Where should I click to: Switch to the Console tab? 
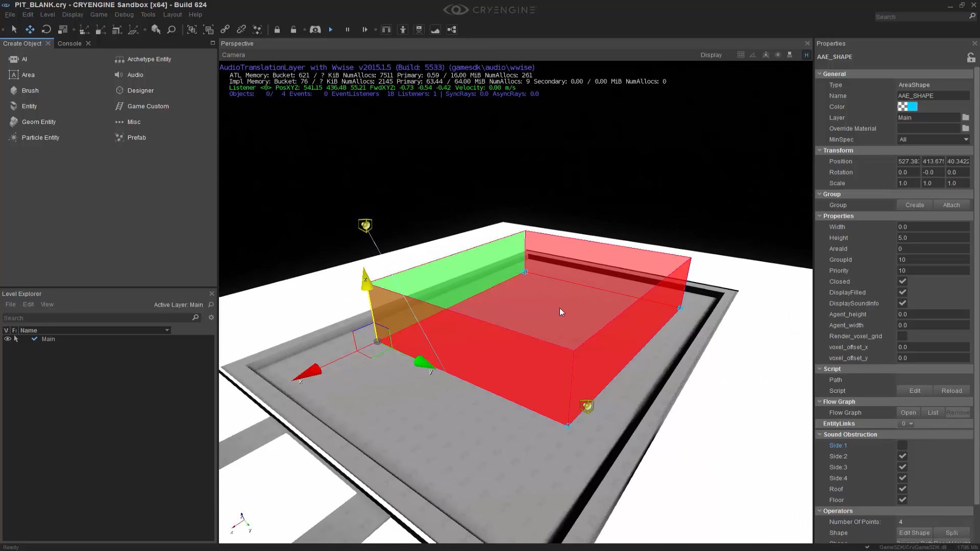(x=69, y=43)
